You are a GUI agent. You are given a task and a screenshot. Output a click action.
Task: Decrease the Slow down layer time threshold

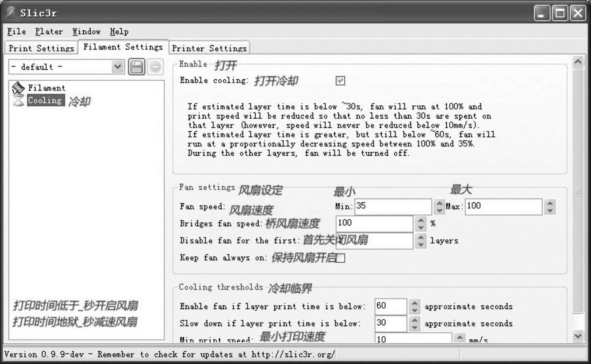[x=414, y=327]
